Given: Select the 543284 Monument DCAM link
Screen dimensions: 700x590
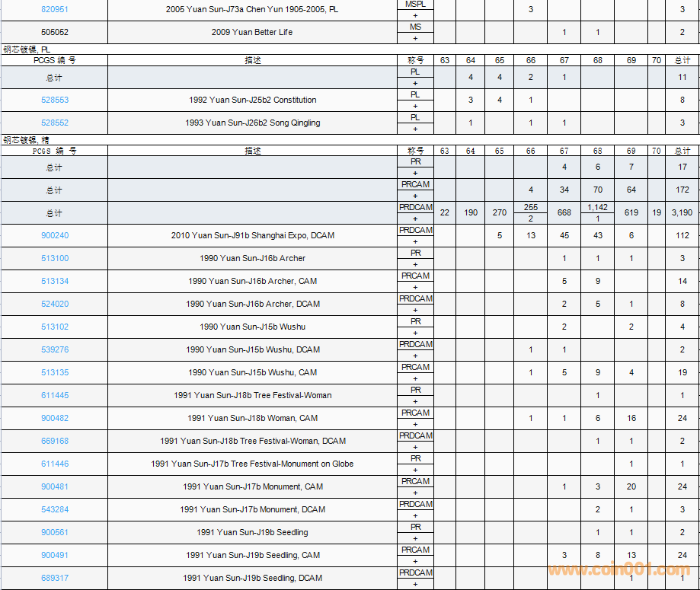Looking at the screenshot, I should [54, 509].
